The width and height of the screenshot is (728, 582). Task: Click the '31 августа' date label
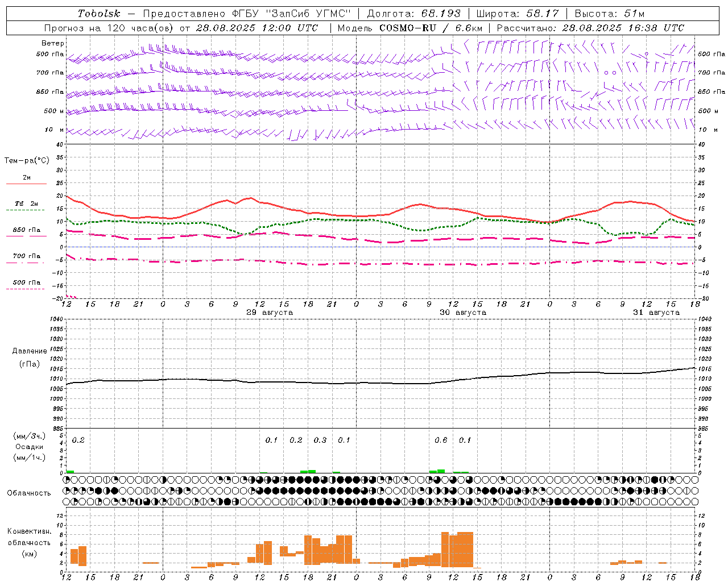click(656, 313)
